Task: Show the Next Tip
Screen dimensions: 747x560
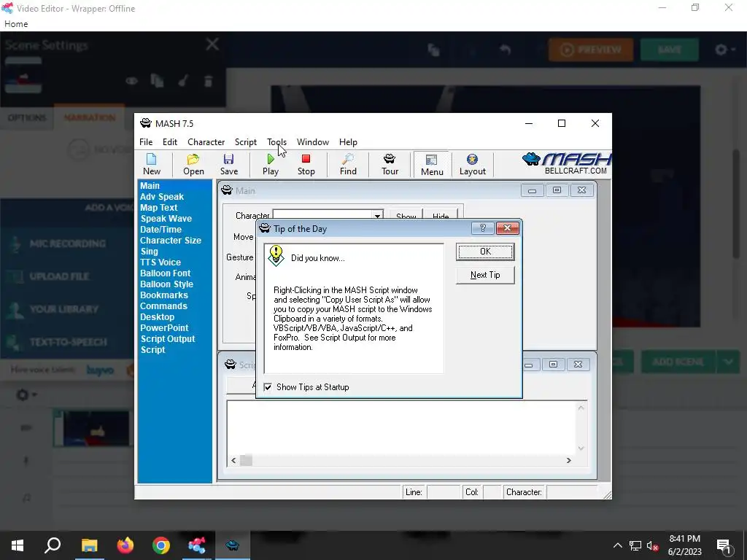Action: tap(485, 275)
